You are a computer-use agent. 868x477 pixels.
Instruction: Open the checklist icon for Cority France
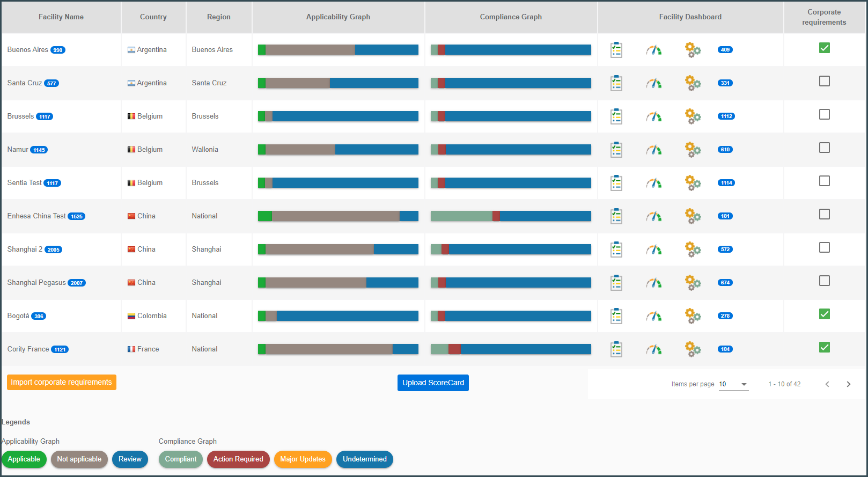tap(616, 349)
